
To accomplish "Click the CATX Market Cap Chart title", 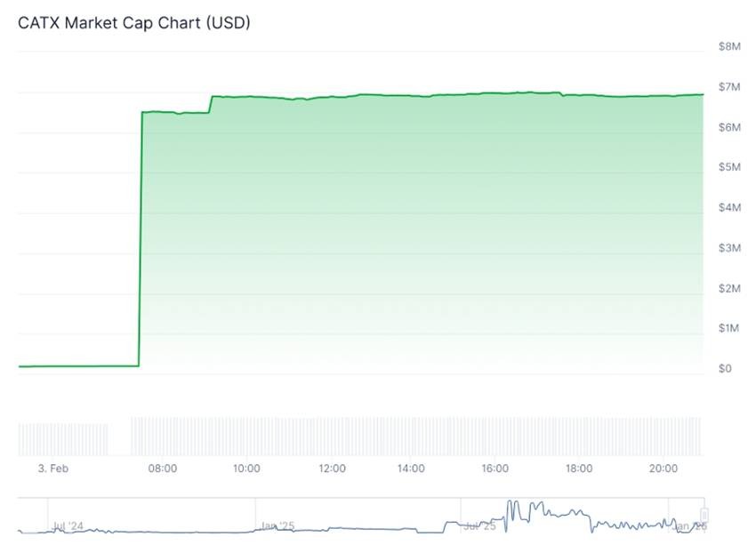I will tap(134, 23).
